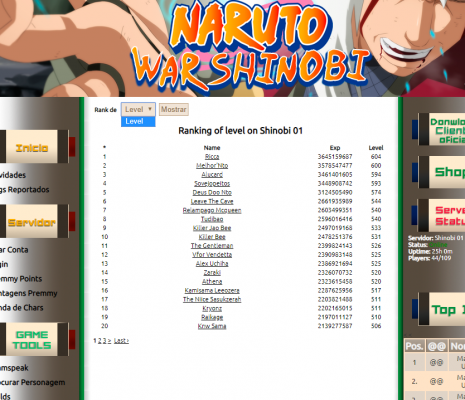465x400 pixels.
Task: Go to next ranking page arrow
Action: 109,341
